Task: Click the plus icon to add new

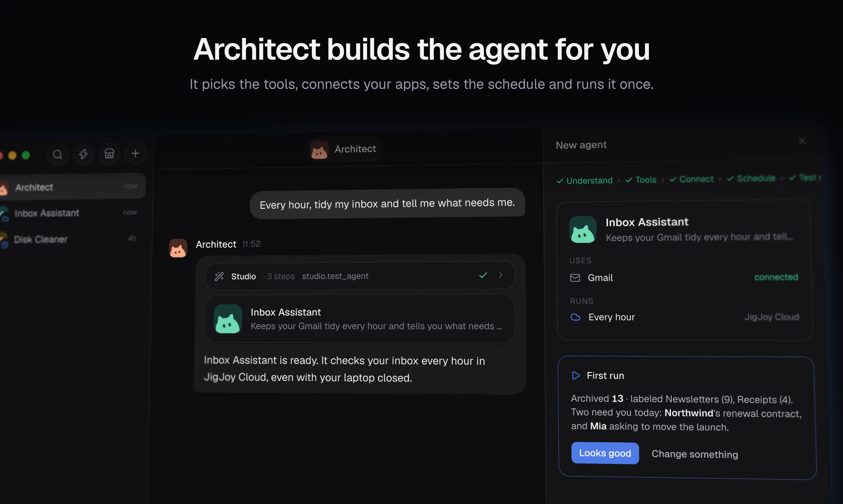Action: tap(135, 153)
